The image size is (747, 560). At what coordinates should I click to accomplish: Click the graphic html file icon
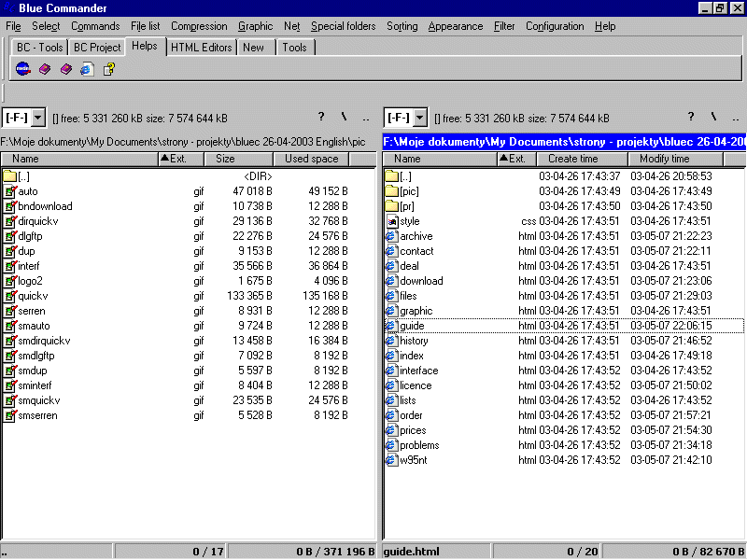click(391, 311)
